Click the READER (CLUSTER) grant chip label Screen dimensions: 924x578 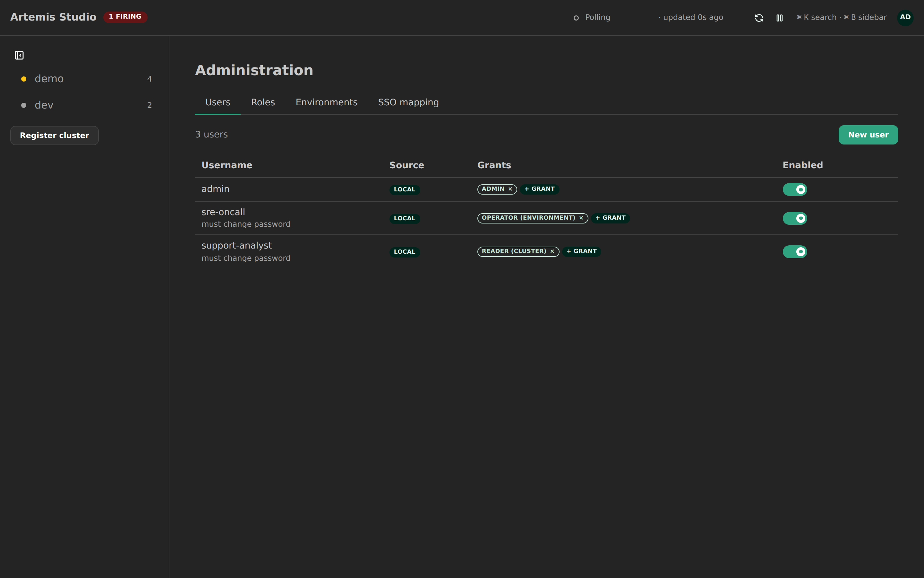514,251
